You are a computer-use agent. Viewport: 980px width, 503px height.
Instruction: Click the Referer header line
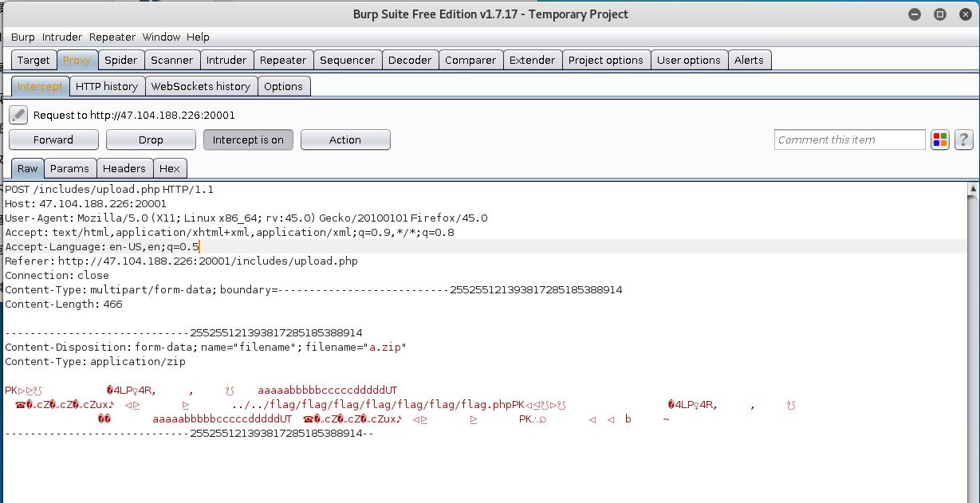coord(182,261)
